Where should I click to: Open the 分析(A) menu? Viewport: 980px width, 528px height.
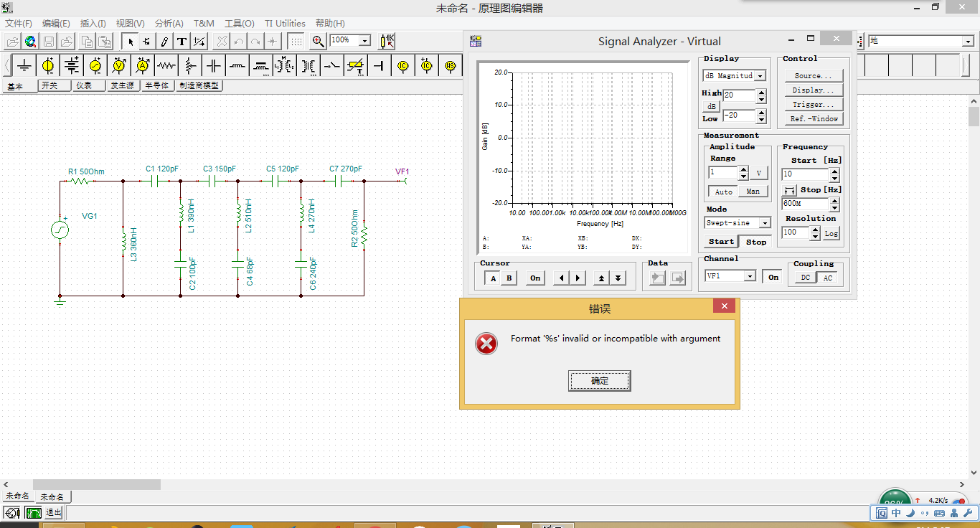[169, 24]
